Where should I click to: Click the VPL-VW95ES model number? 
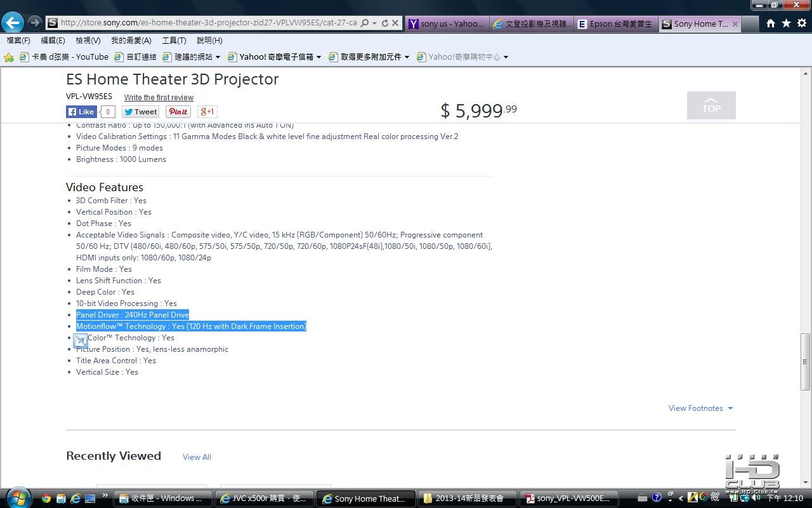coord(89,97)
